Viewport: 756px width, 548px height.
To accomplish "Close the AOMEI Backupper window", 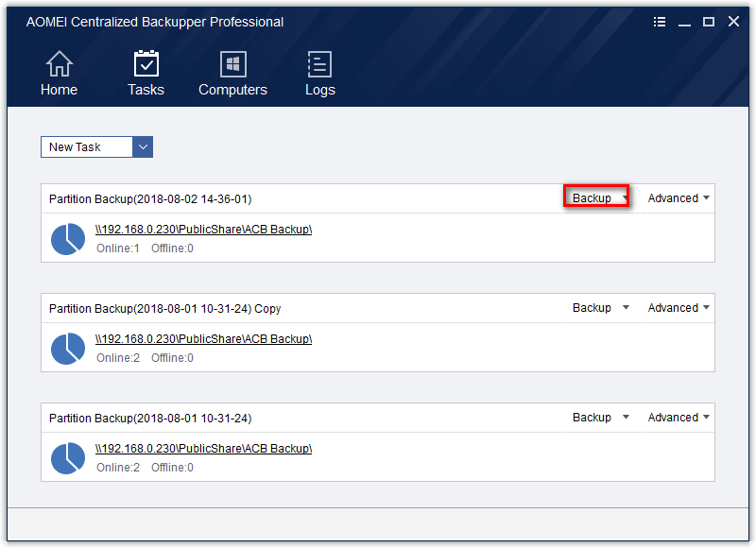I will pos(733,22).
